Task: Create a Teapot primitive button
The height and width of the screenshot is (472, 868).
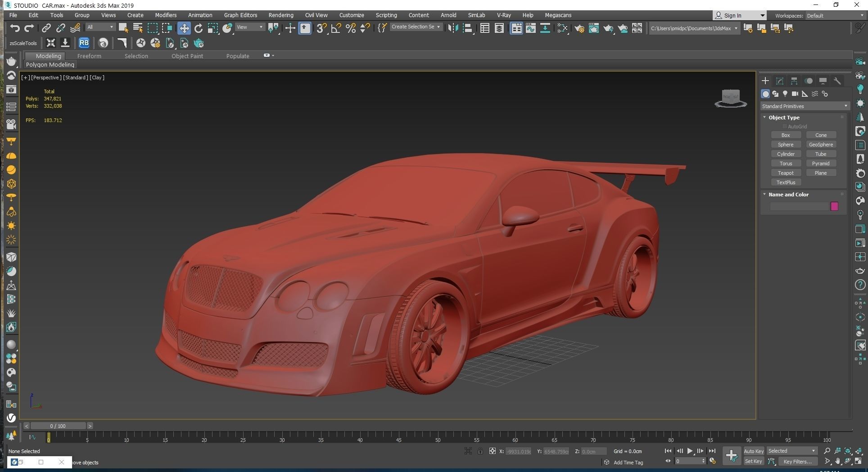Action: [x=786, y=173]
